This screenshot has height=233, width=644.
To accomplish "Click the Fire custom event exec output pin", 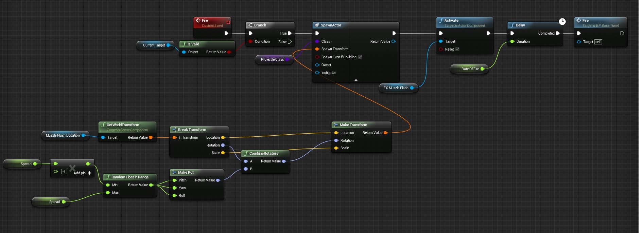I will click(x=226, y=33).
